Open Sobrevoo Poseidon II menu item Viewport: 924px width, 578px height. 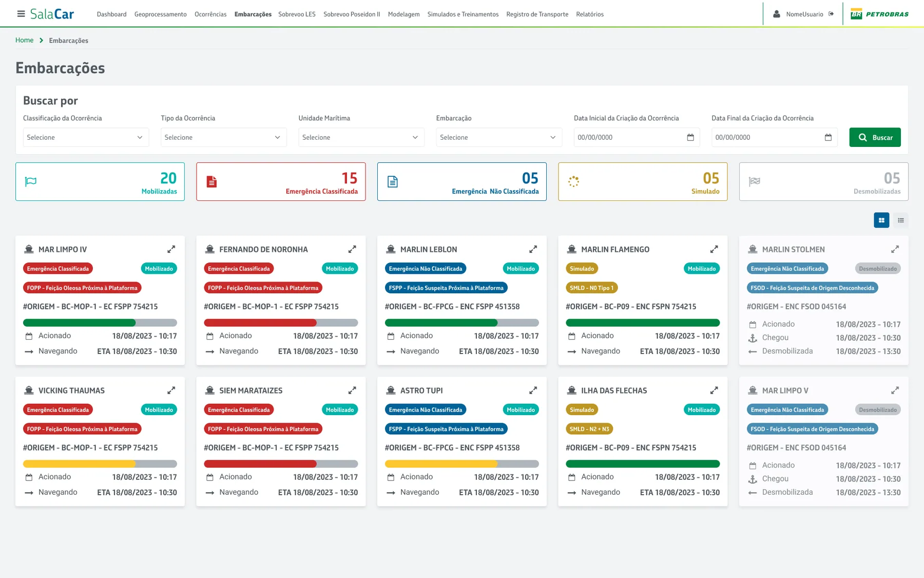click(x=352, y=14)
